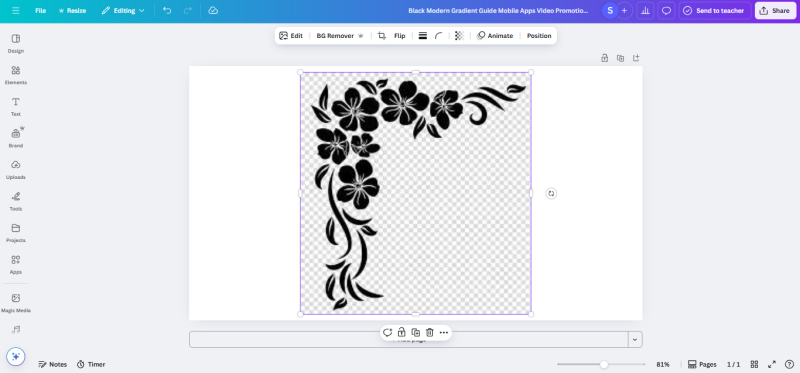This screenshot has width=800, height=373.
Task: Select BG Remover tool
Action: click(340, 36)
